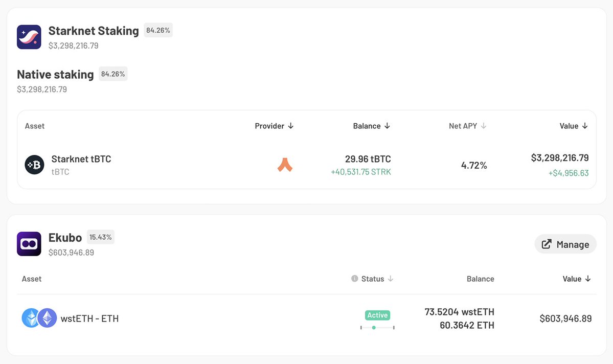Click the 84.26% badge beside Starknet Staking
613x364 pixels.
pos(158,30)
